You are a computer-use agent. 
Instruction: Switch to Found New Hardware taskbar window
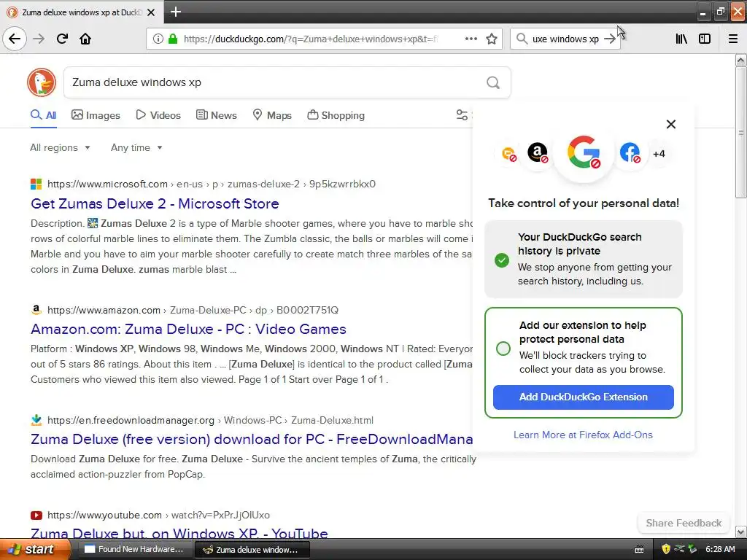(x=135, y=549)
